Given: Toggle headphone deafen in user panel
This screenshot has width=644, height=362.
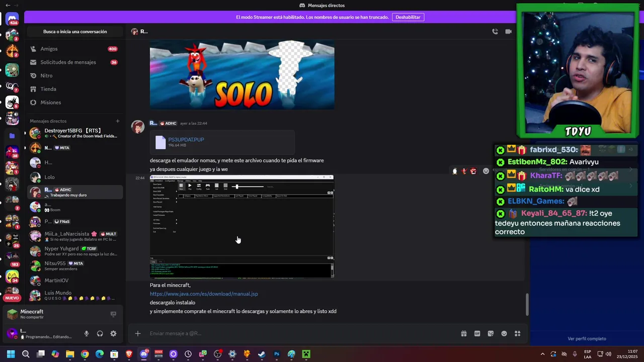Looking at the screenshot, I should click(100, 333).
